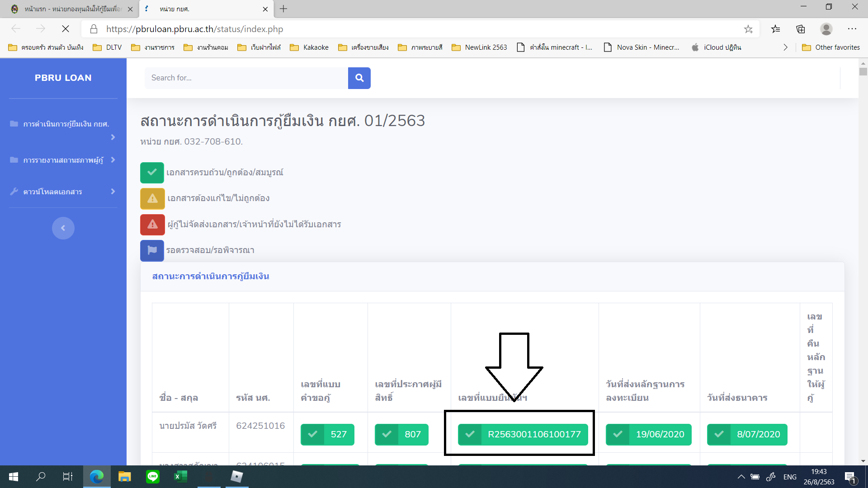Screen dimensions: 868x488
Task: Click the Search for... input field
Action: (246, 78)
